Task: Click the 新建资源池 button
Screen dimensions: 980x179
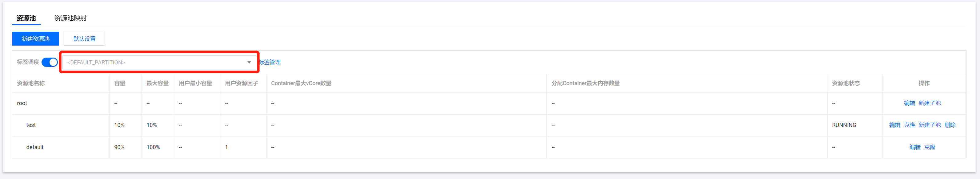Action: [35, 39]
